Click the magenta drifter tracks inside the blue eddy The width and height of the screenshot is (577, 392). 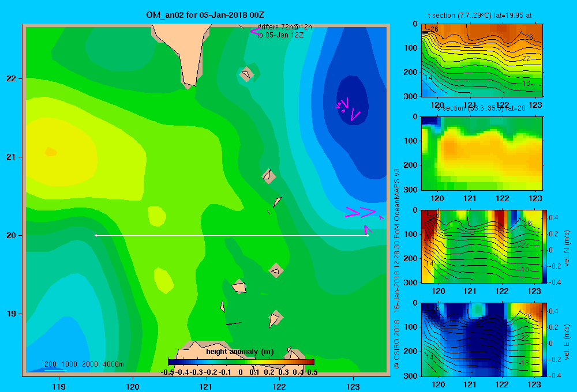[x=347, y=109]
